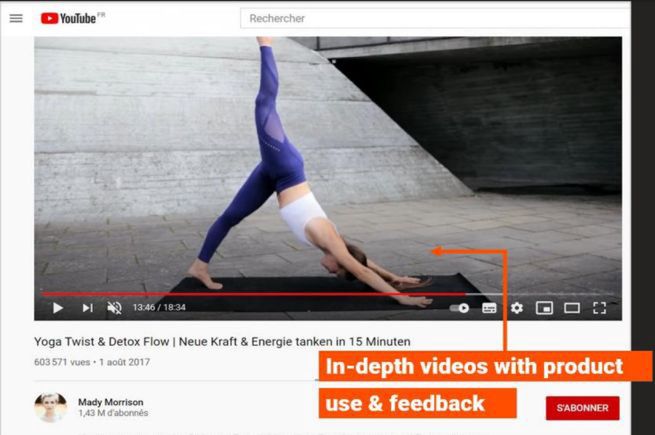Open the hamburger guide menu
Image resolution: width=655 pixels, height=435 pixels.
16,18
